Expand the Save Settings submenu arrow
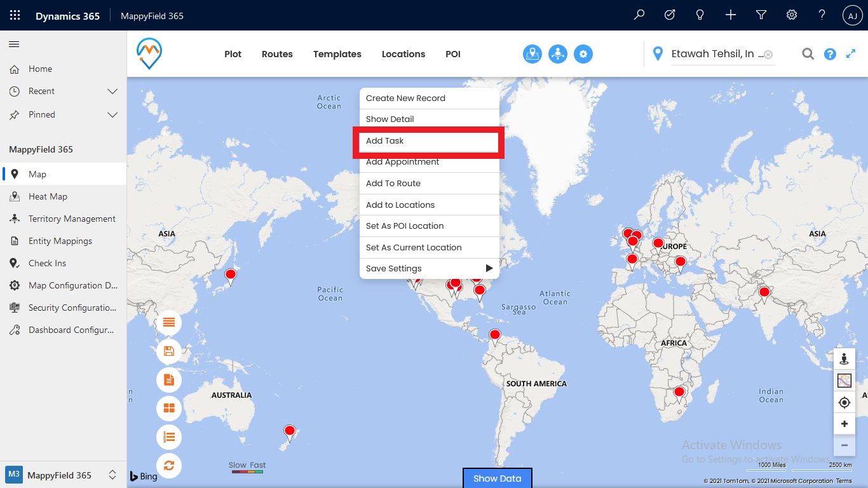Viewport: 868px width, 488px height. (x=489, y=268)
